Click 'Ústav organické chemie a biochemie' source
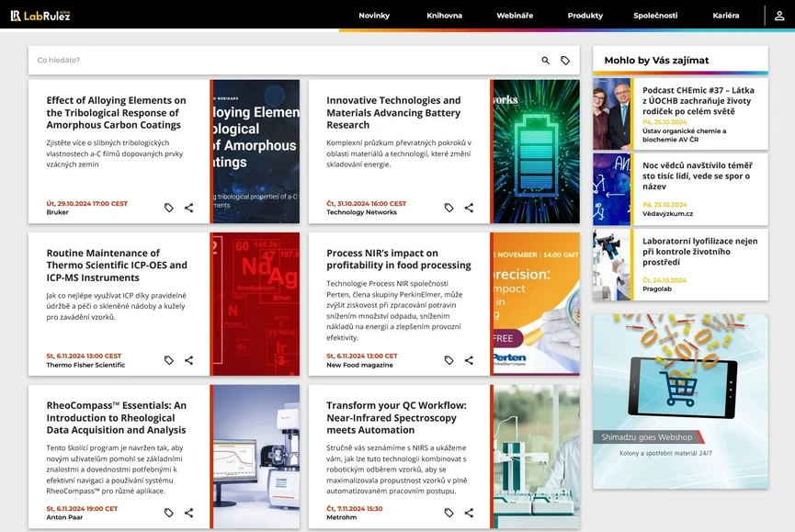This screenshot has width=795, height=532. coord(684,135)
